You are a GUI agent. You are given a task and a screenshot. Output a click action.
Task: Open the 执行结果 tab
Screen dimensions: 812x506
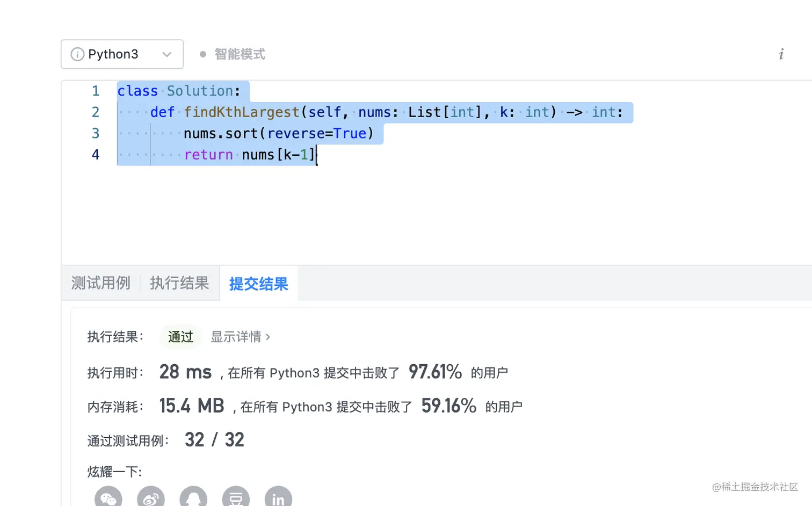click(179, 283)
